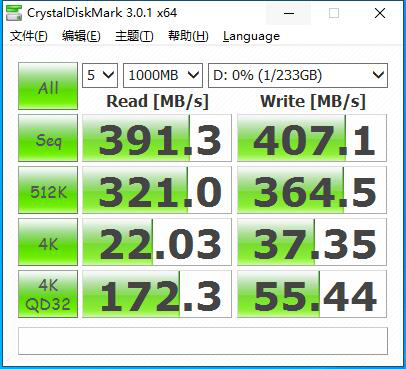Minimize the CrystalDiskMark window

289,13
